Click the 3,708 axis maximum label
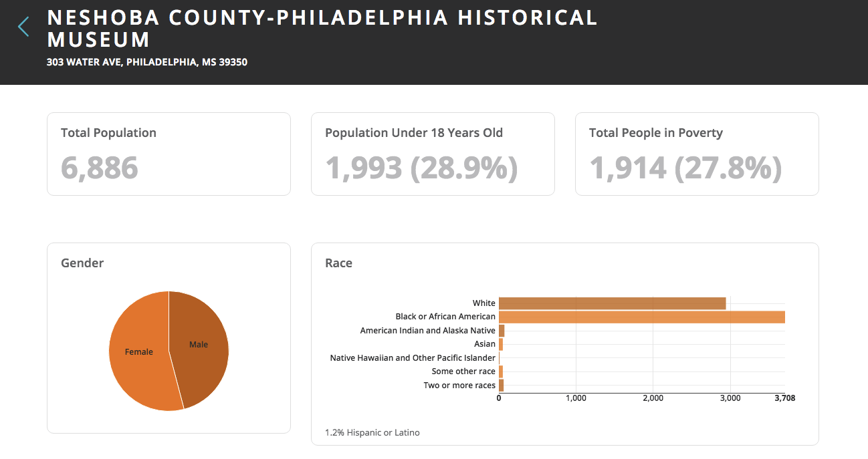The height and width of the screenshot is (459, 868). [x=784, y=398]
